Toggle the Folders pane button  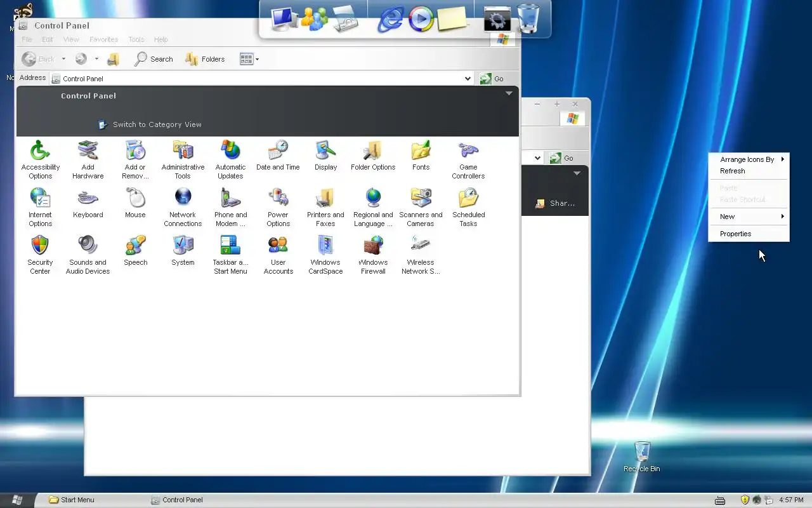point(205,59)
